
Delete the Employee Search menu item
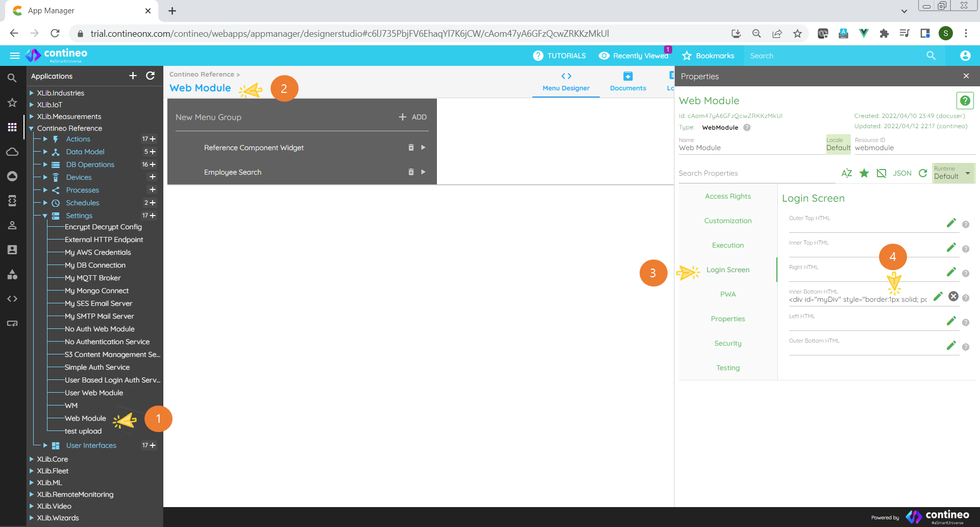[411, 172]
